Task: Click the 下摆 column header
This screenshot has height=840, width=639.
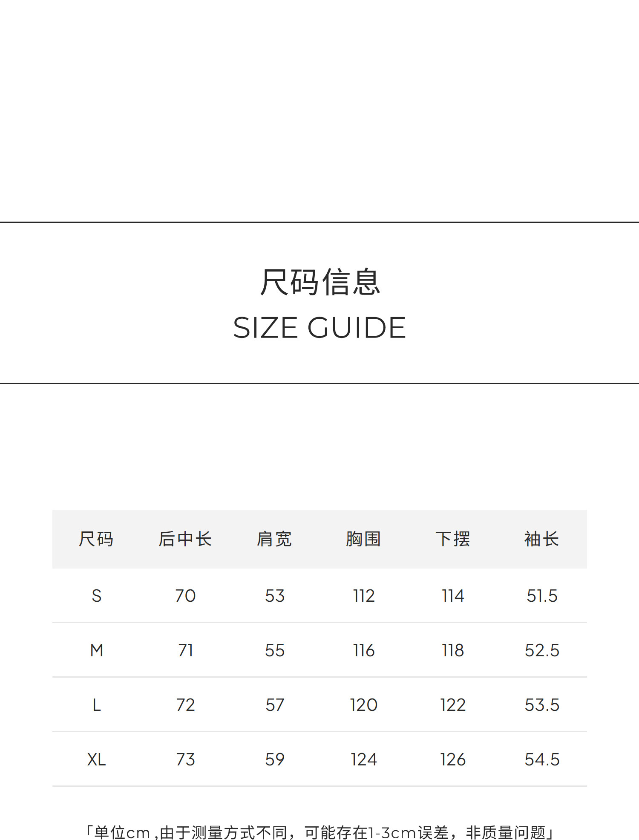Action: [x=452, y=539]
